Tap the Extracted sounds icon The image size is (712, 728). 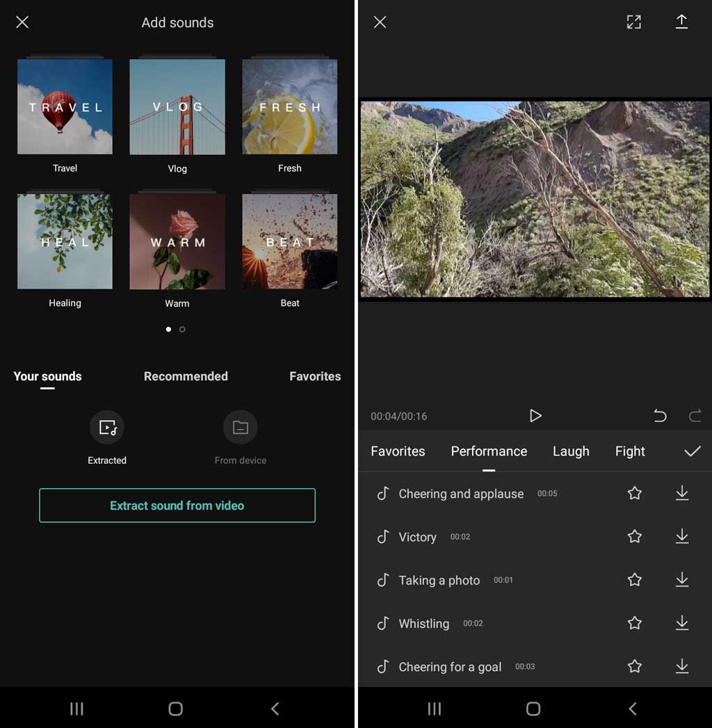[x=107, y=427]
